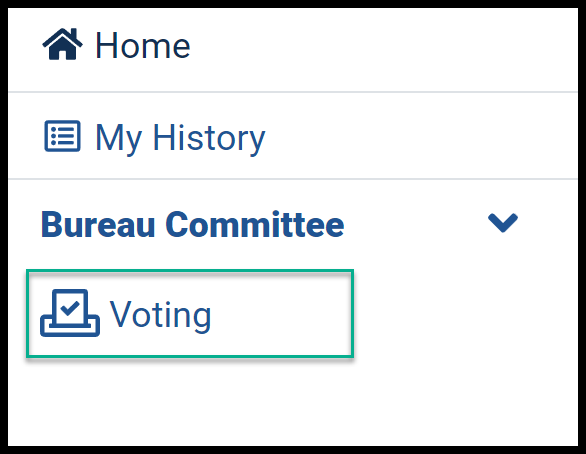The height and width of the screenshot is (454, 586).
Task: Collapse the Bureau Committee section using the chevron
Action: click(503, 223)
